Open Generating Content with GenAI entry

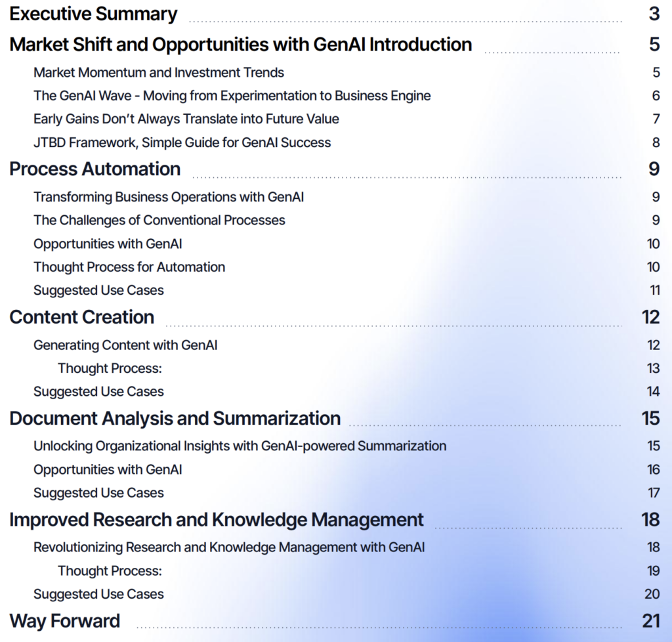(125, 345)
